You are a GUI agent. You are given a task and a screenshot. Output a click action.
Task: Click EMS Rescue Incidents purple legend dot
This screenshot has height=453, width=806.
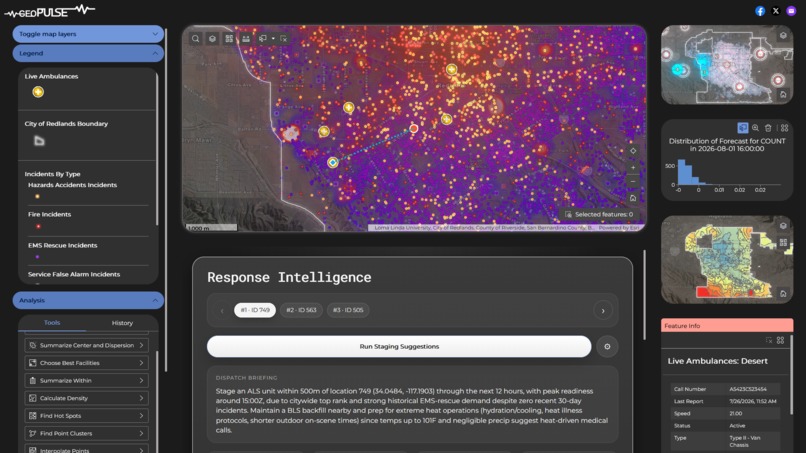click(37, 257)
